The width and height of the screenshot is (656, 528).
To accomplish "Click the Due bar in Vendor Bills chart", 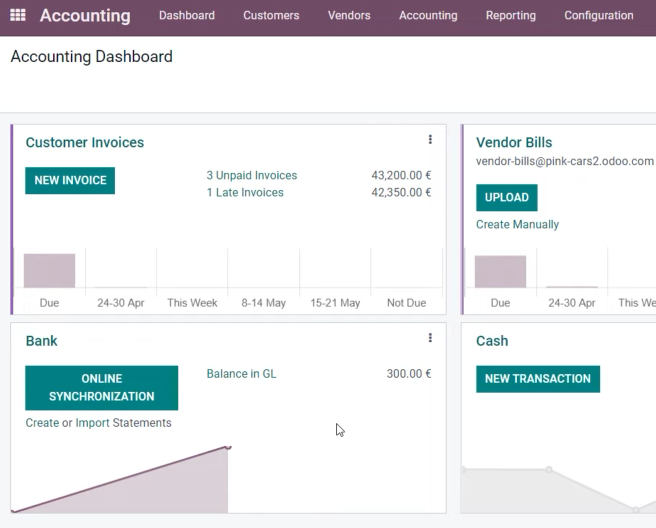I will click(x=500, y=272).
